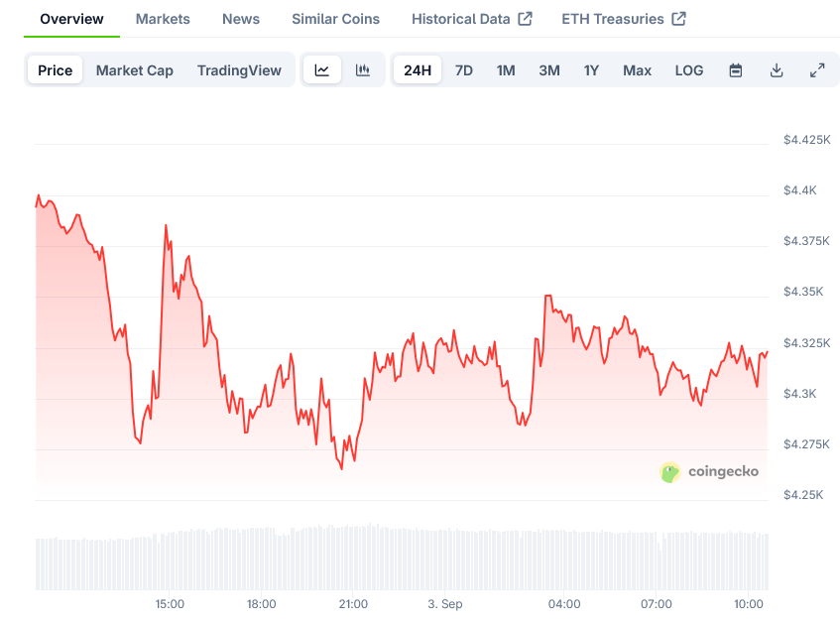Viewport: 840px width, 622px height.
Task: Expand chart to fullscreen
Action: tap(817, 70)
